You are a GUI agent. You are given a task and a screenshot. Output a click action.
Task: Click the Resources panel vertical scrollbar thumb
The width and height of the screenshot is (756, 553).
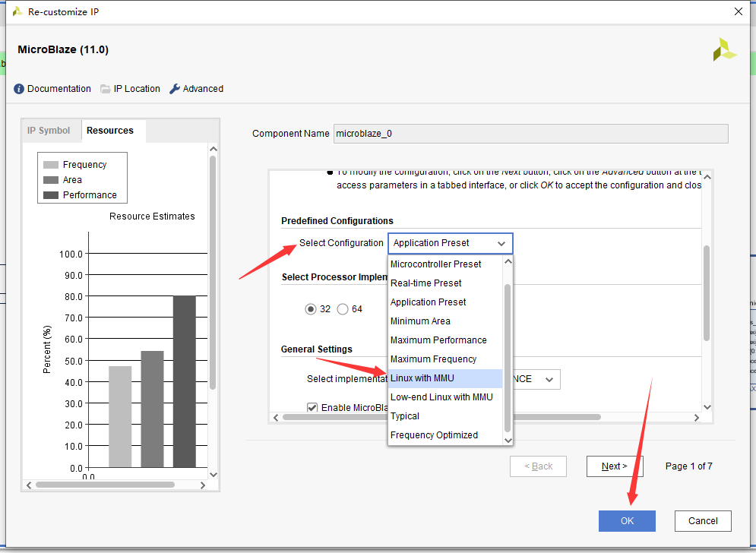[x=213, y=273]
